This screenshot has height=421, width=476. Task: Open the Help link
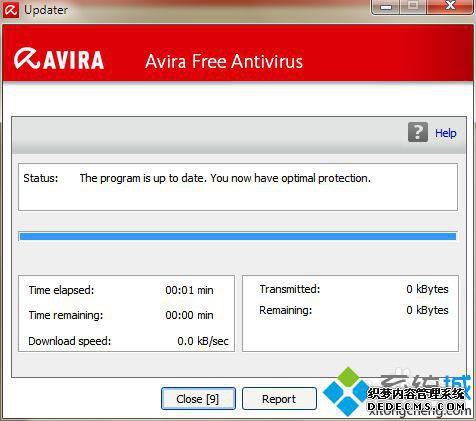446,133
